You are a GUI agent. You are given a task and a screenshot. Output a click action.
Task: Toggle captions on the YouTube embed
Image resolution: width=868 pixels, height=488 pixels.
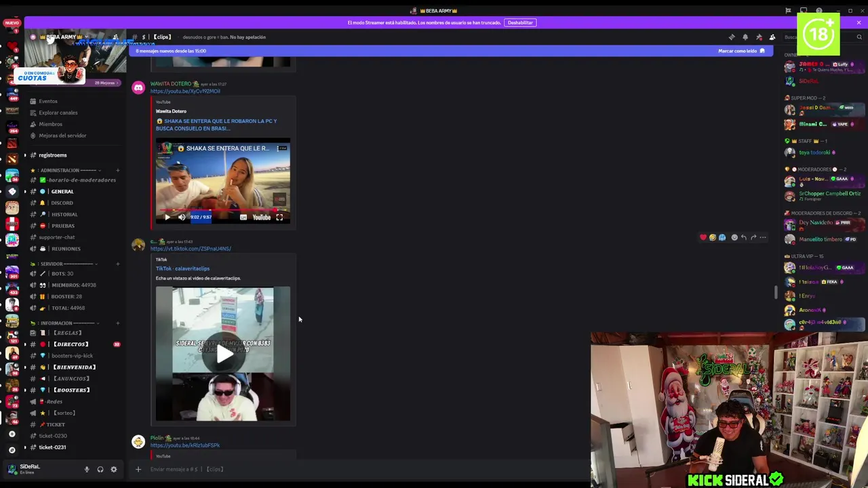tap(243, 217)
